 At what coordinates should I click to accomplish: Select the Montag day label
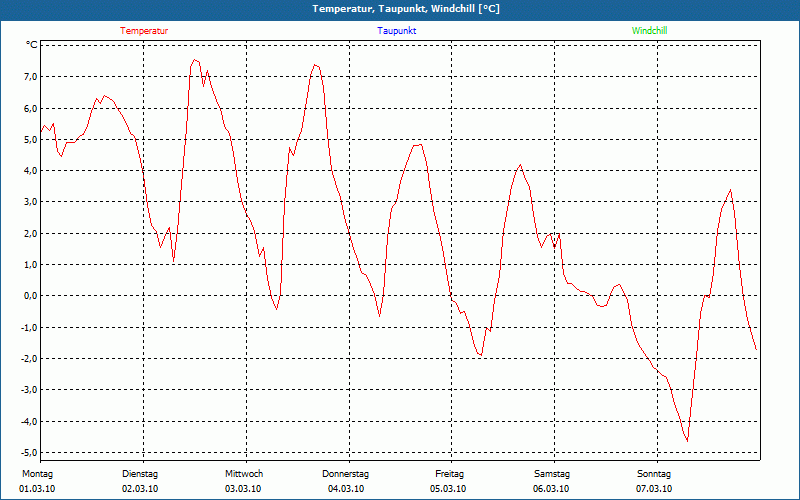pos(37,474)
